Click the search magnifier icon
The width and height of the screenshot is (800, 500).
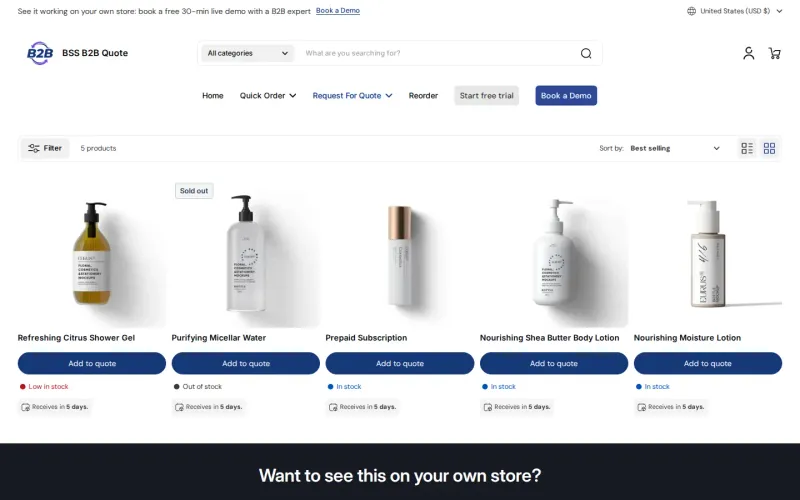(x=586, y=53)
